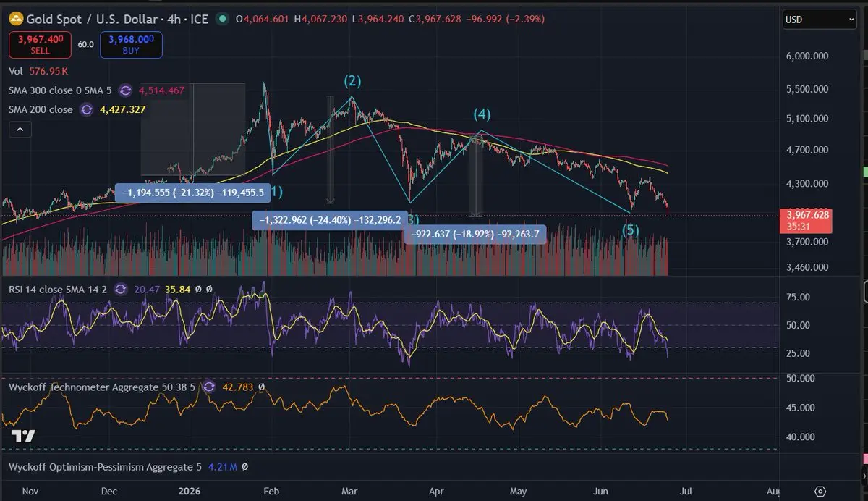The width and height of the screenshot is (868, 501).
Task: Select the SMA 200 close legend label
Action: coord(41,110)
